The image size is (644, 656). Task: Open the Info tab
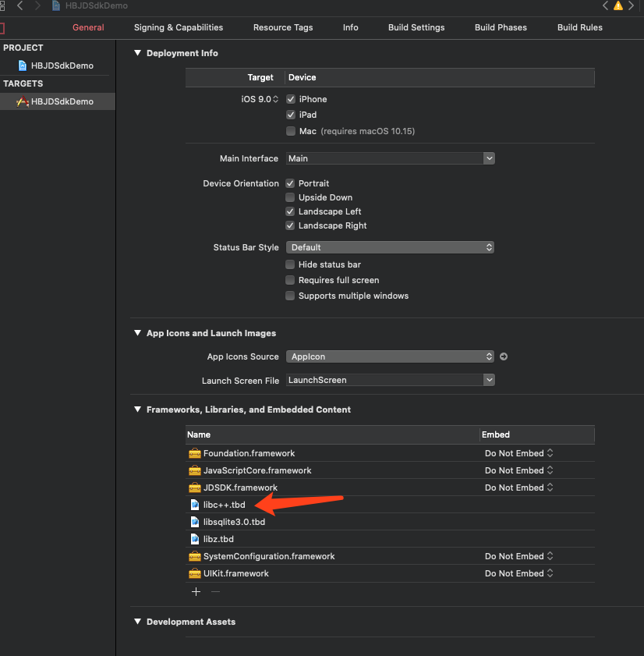coord(350,27)
